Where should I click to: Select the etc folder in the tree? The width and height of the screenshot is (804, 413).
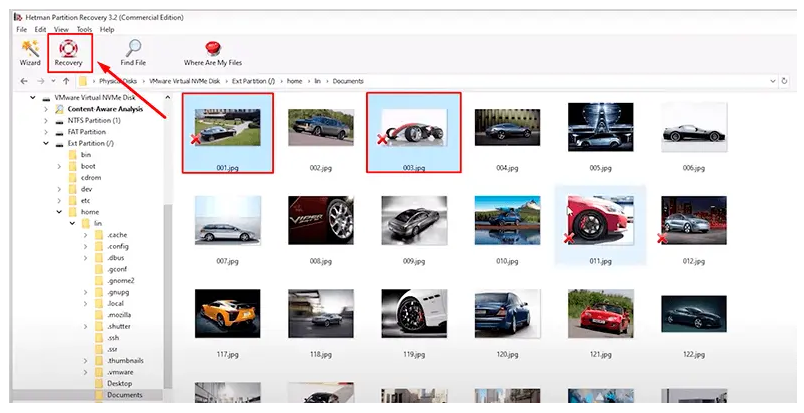tap(85, 201)
